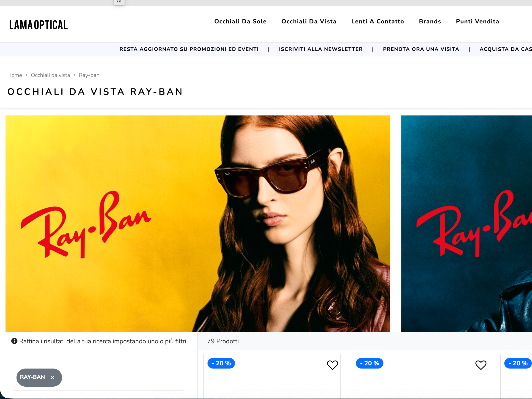Click the blue Ray-Ban banner image

(466, 223)
